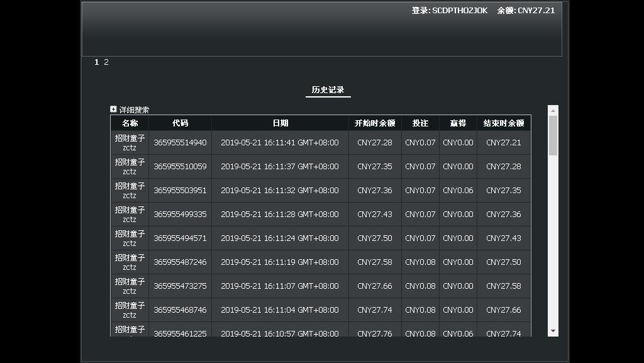The width and height of the screenshot is (644, 363).
Task: Select the row dated 2019-05-21 16:11:32
Action: point(321,191)
